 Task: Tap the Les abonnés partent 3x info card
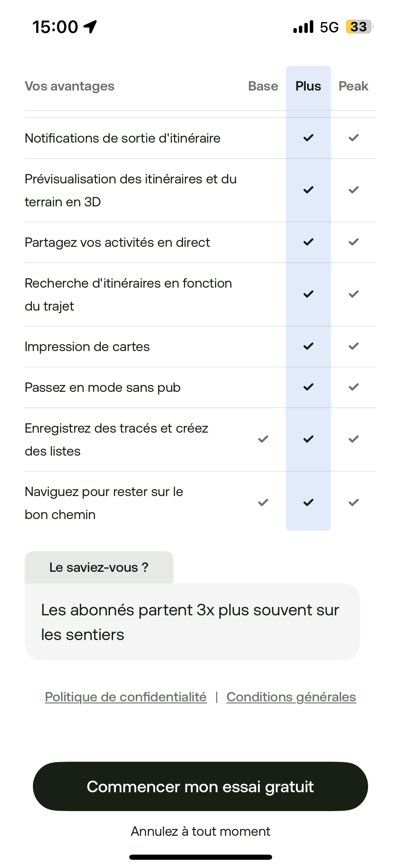point(192,622)
